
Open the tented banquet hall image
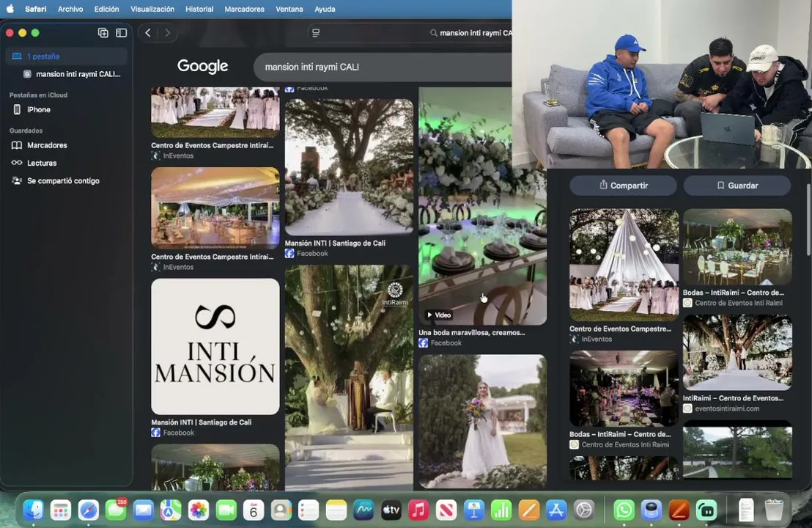pos(215,208)
